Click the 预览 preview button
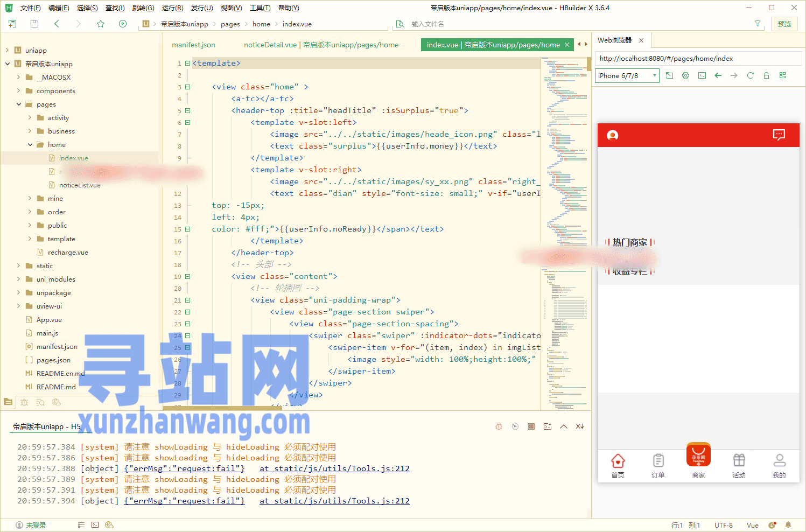The width and height of the screenshot is (806, 532). tap(784, 24)
